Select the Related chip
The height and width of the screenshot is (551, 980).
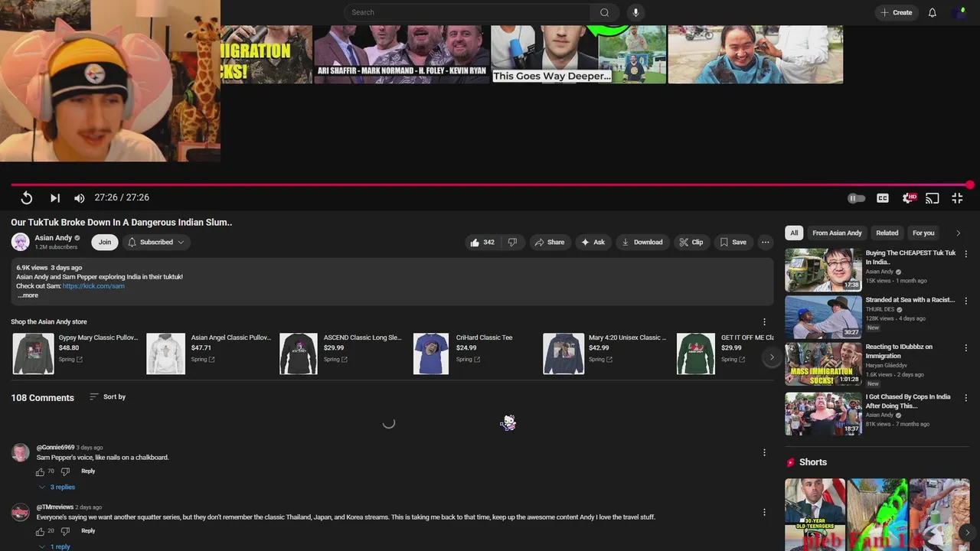[887, 233]
